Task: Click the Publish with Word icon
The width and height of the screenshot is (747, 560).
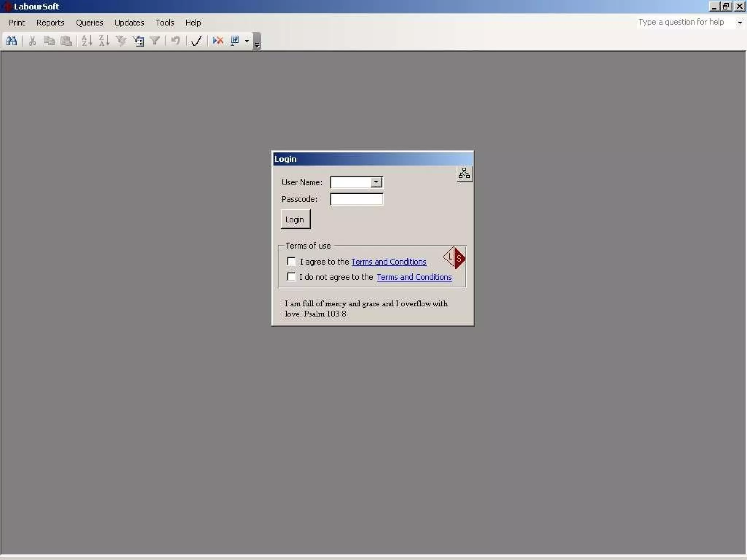Action: [x=235, y=40]
